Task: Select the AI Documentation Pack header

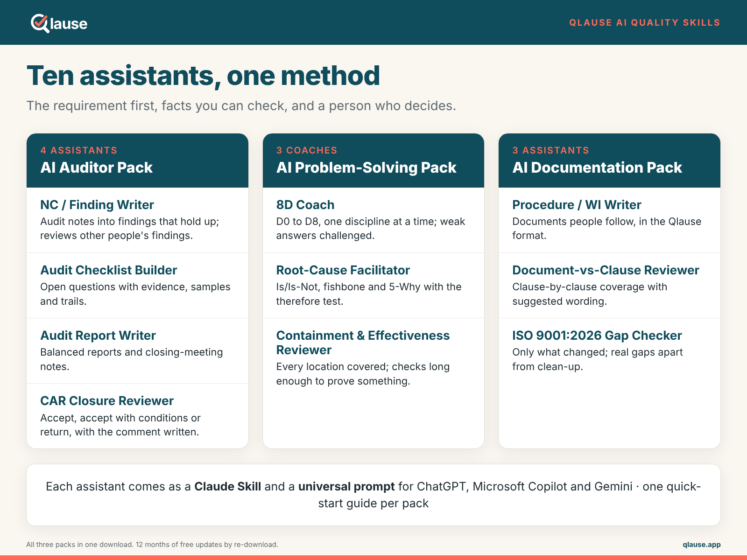Action: pos(609,161)
